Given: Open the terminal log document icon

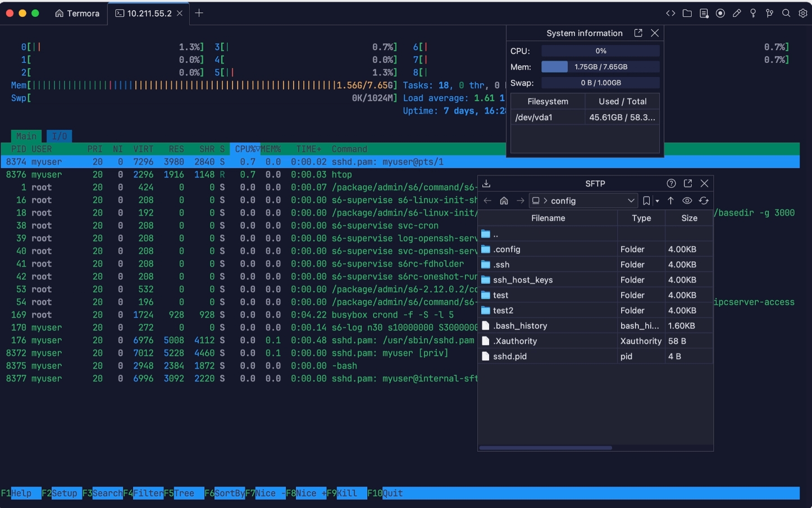Looking at the screenshot, I should pos(704,13).
